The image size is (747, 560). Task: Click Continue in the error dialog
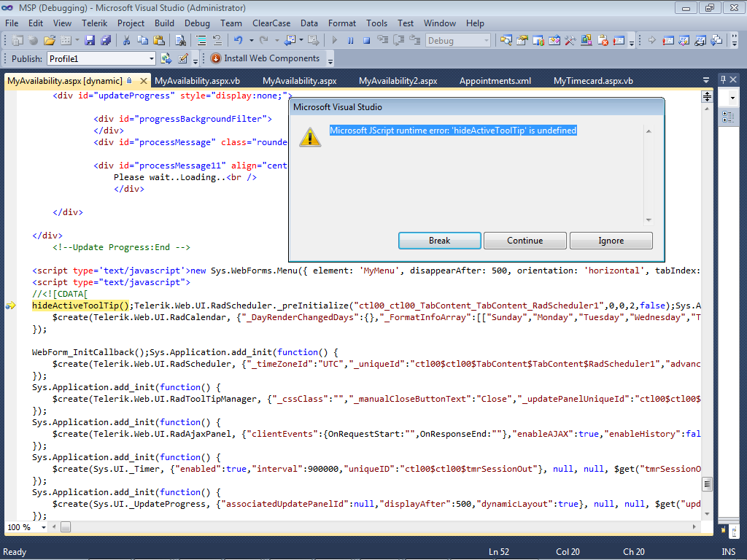click(525, 241)
